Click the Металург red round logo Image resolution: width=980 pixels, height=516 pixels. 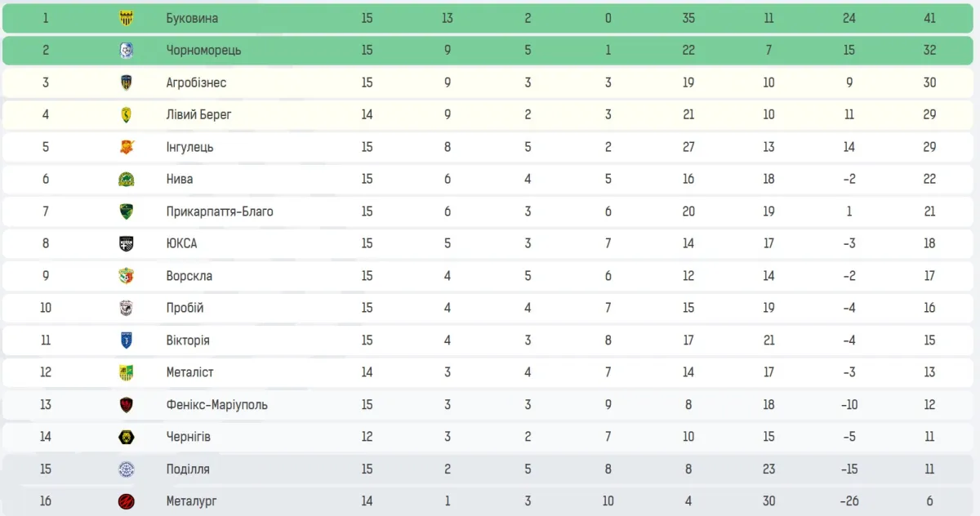coord(126,501)
